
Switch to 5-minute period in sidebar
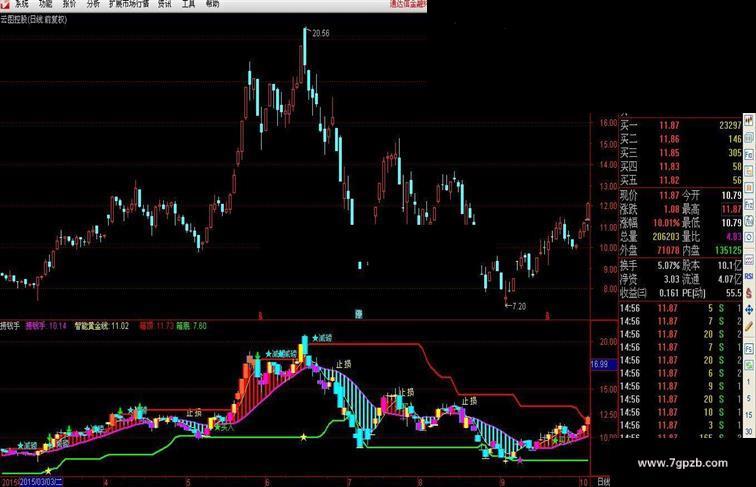749,399
